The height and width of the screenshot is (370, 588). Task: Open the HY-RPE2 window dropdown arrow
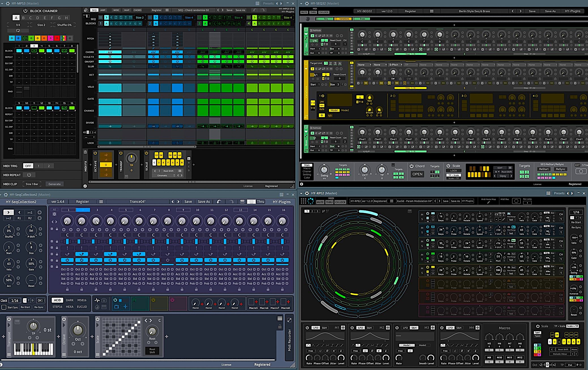pyautogui.click(x=301, y=193)
